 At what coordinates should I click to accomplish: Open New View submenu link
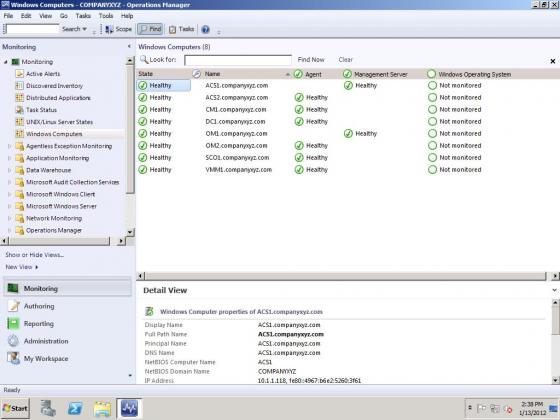22,267
